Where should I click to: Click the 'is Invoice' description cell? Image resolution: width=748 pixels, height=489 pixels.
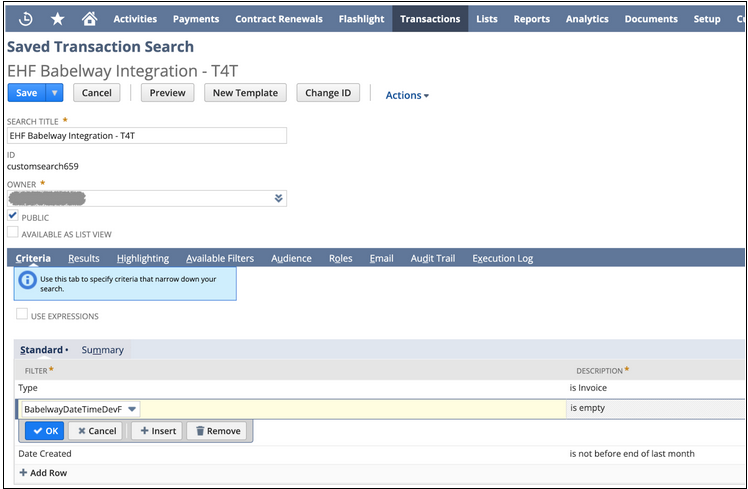[x=588, y=388]
